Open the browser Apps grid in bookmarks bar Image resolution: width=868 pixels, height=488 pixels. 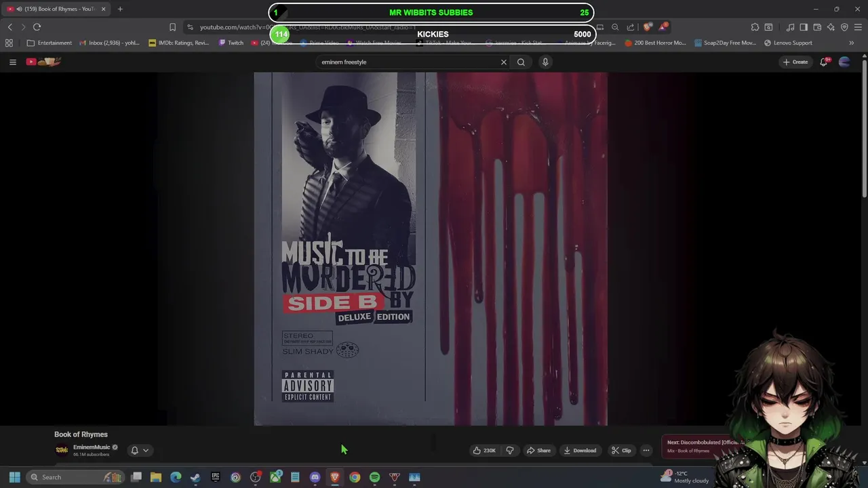9,43
